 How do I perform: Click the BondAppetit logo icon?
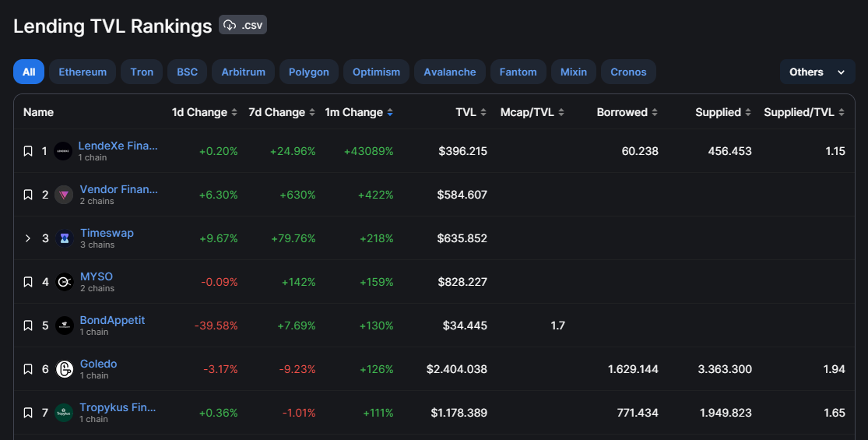click(x=64, y=326)
